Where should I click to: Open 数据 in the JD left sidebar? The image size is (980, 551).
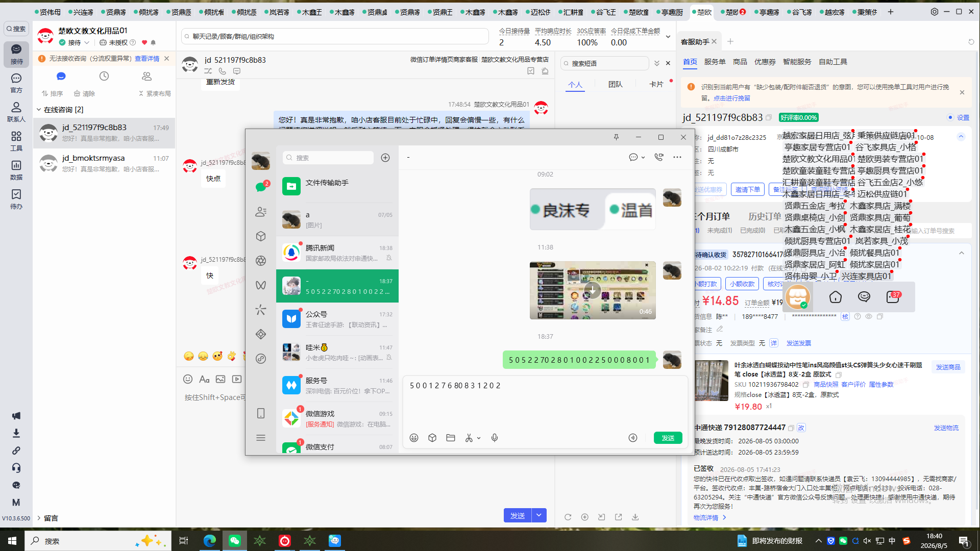[x=16, y=170]
